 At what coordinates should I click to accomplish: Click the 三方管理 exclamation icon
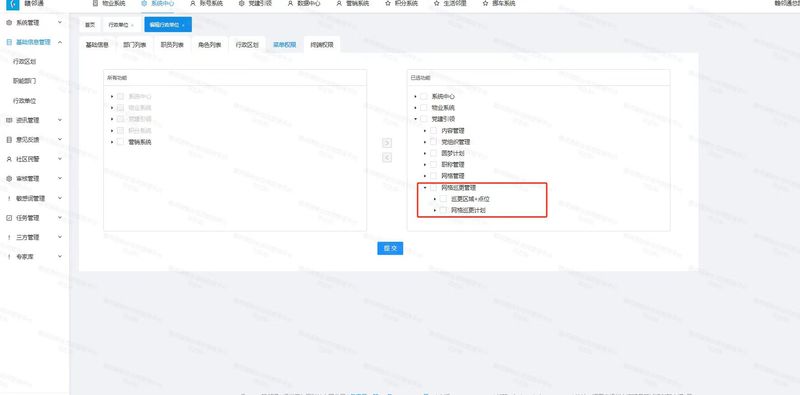tap(9, 237)
